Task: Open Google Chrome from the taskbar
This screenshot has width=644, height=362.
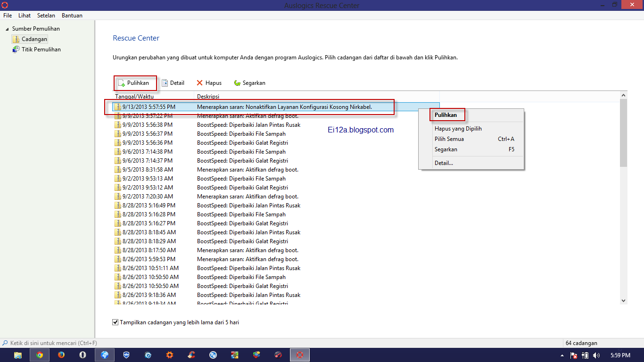Action: click(x=40, y=355)
